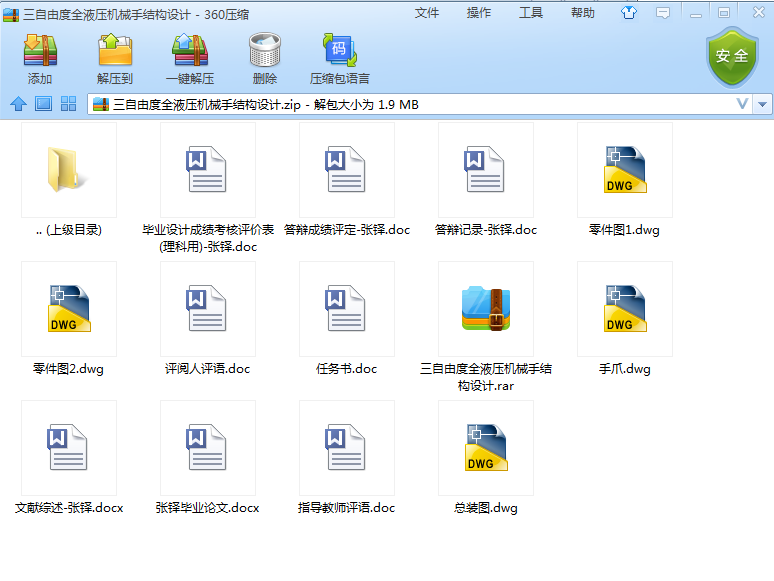Click the 指导教师评语.doc file name label
The width and height of the screenshot is (774, 581).
click(x=347, y=508)
